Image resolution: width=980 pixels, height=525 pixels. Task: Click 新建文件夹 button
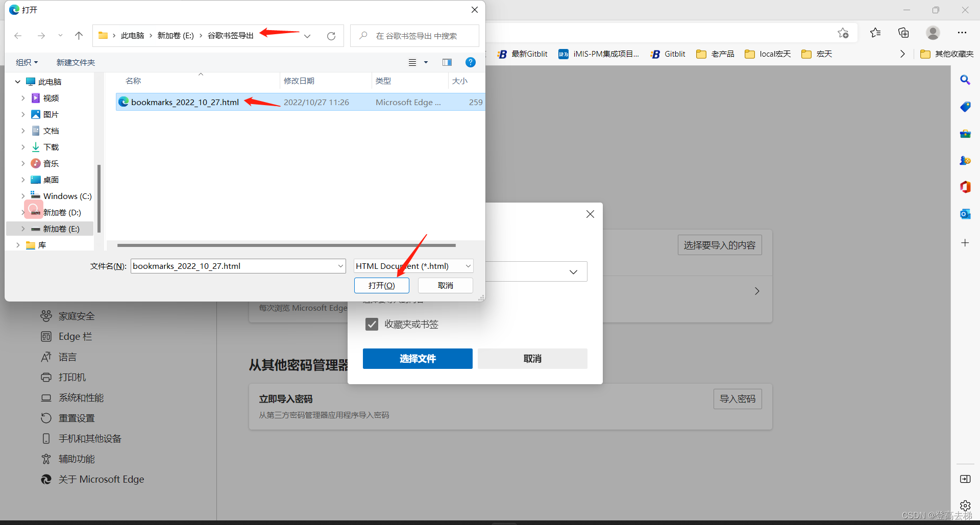[x=76, y=62]
